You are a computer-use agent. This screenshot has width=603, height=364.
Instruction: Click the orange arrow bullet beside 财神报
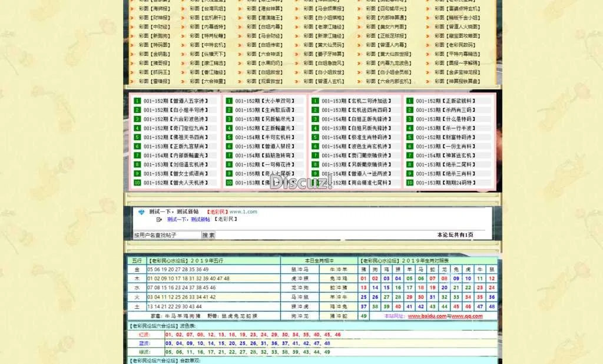coord(132,18)
